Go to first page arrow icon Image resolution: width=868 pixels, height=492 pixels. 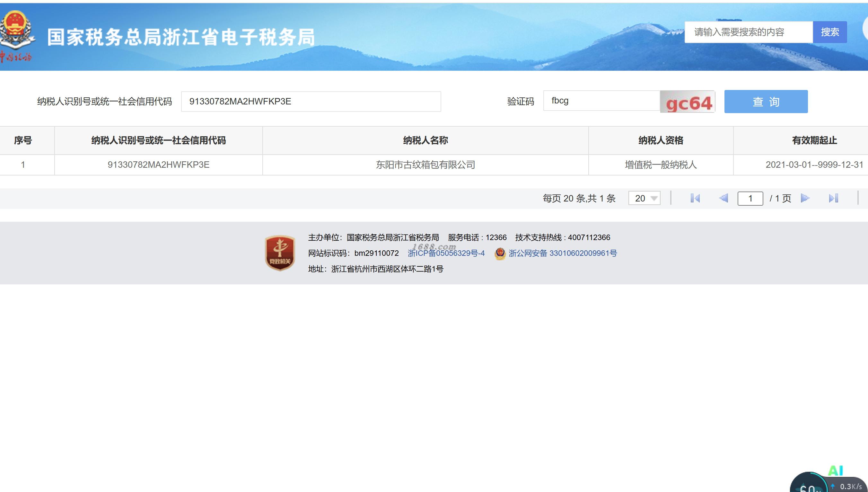pyautogui.click(x=695, y=198)
